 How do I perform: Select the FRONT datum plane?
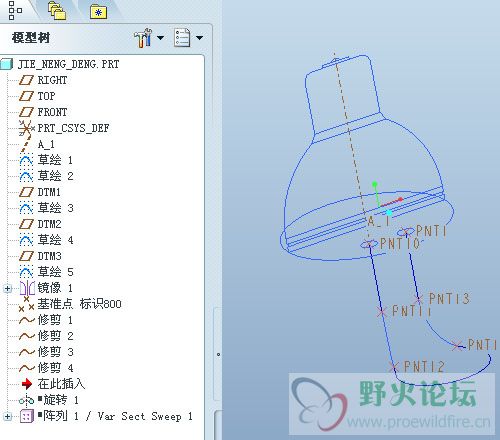52,112
